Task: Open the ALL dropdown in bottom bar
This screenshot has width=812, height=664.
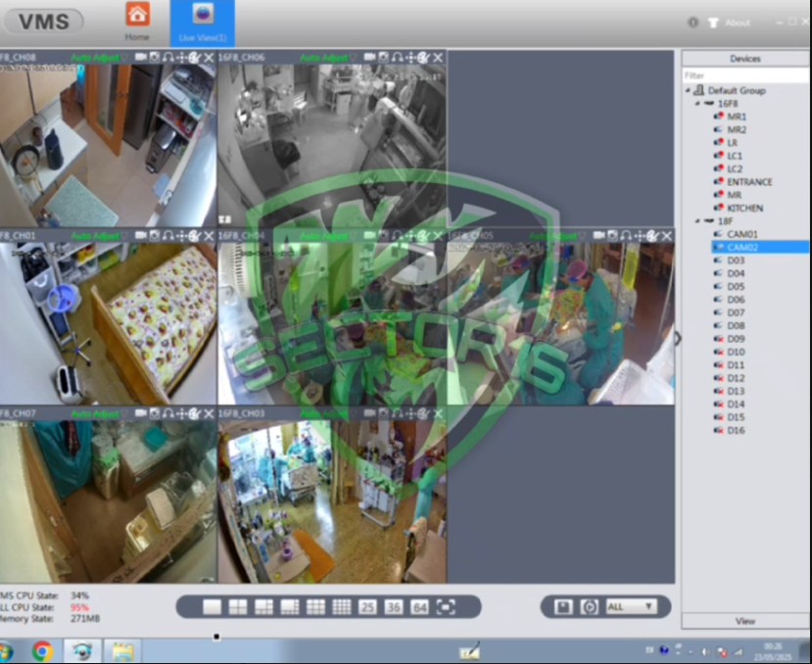Action: (630, 607)
